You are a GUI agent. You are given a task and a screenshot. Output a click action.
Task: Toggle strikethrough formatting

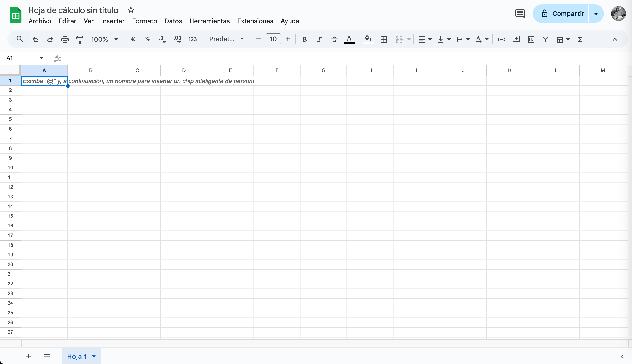(334, 39)
